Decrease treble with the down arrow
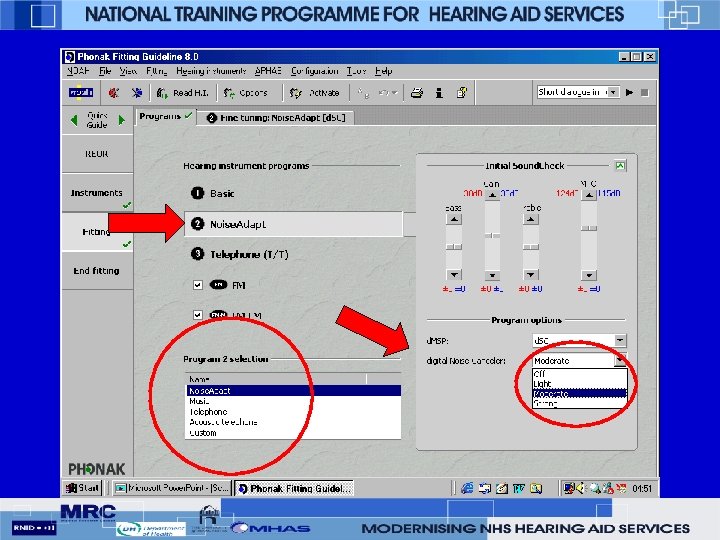The width and height of the screenshot is (720, 540). pos(530,275)
